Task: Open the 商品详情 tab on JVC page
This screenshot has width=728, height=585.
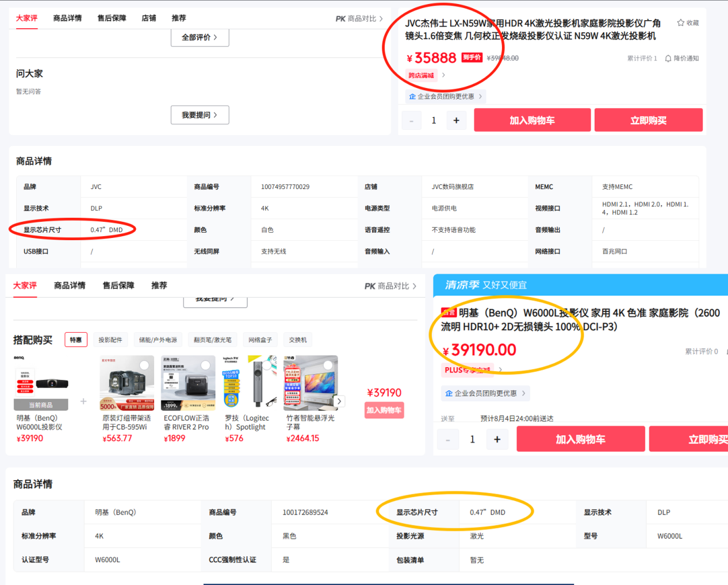Action: pyautogui.click(x=67, y=18)
